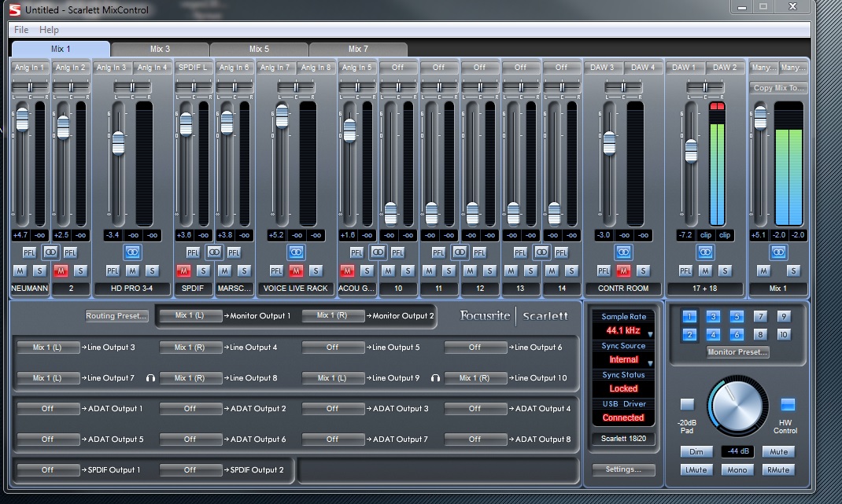Image resolution: width=842 pixels, height=504 pixels.
Task: Turn off HW Control
Action: click(788, 405)
